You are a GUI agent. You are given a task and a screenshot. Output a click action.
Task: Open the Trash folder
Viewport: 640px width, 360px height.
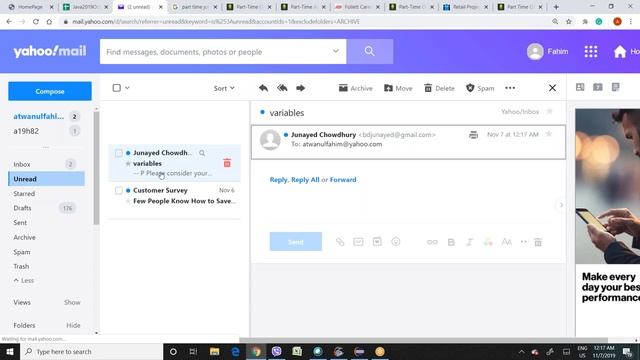point(21,267)
